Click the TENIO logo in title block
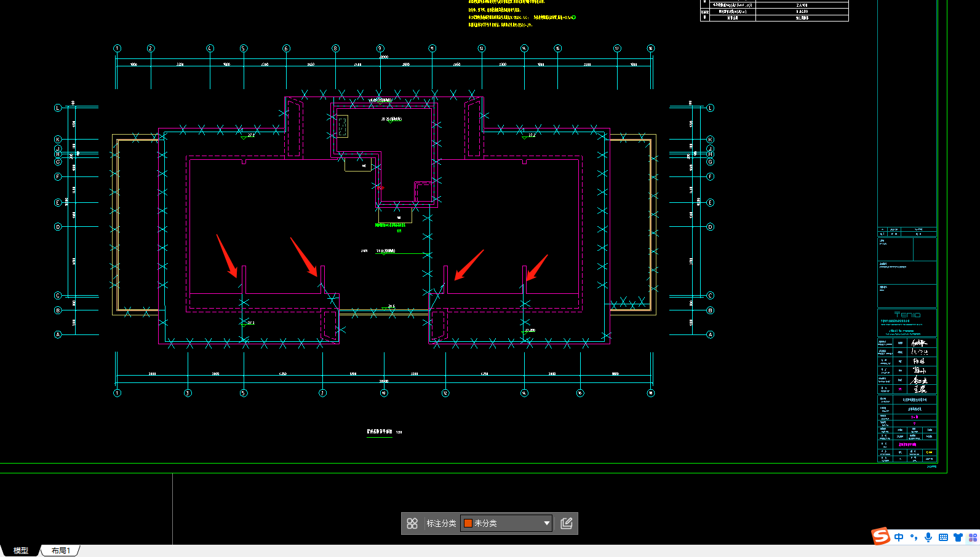This screenshot has width=980, height=557. (x=907, y=315)
